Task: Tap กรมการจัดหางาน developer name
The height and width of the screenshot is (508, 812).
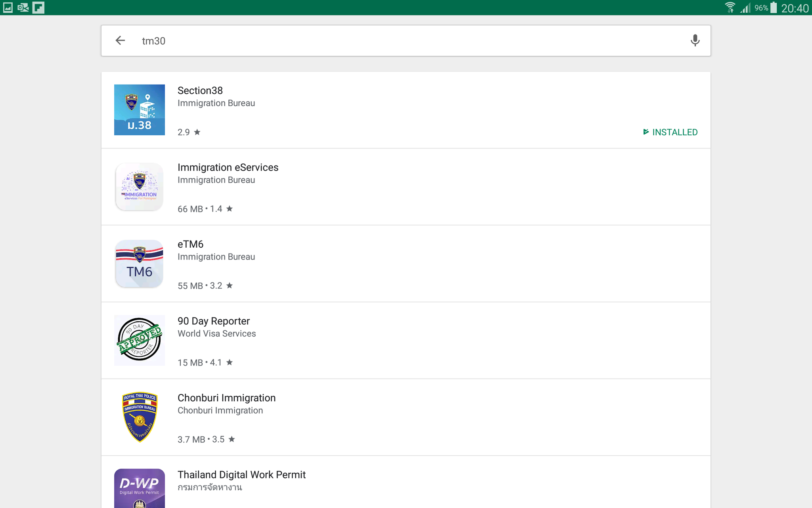Action: (210, 487)
